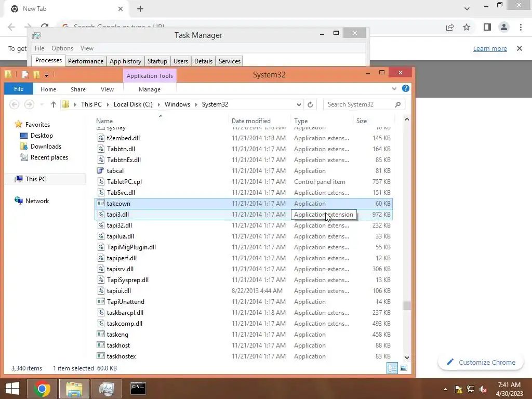The width and height of the screenshot is (532, 399).
Task: Open Chrome three-dot menu
Action: (521, 27)
